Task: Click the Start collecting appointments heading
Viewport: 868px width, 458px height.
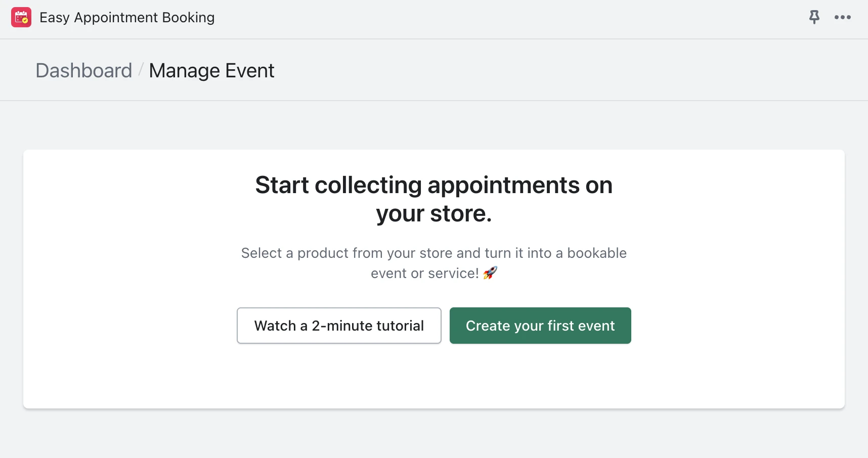Action: (x=434, y=185)
